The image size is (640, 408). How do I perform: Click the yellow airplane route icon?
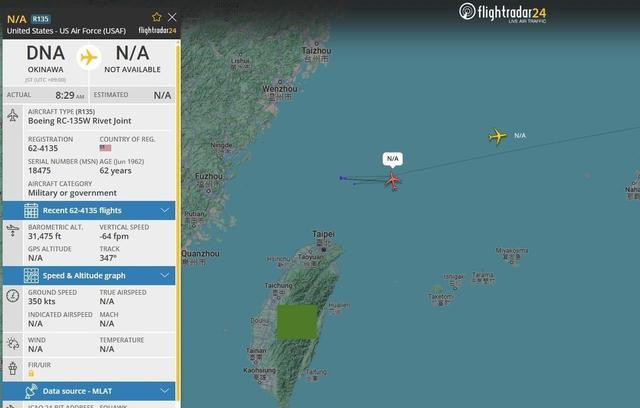(x=89, y=58)
